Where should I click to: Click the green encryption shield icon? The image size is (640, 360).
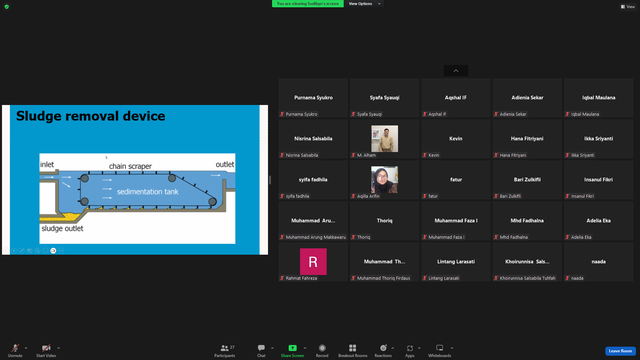[x=7, y=7]
